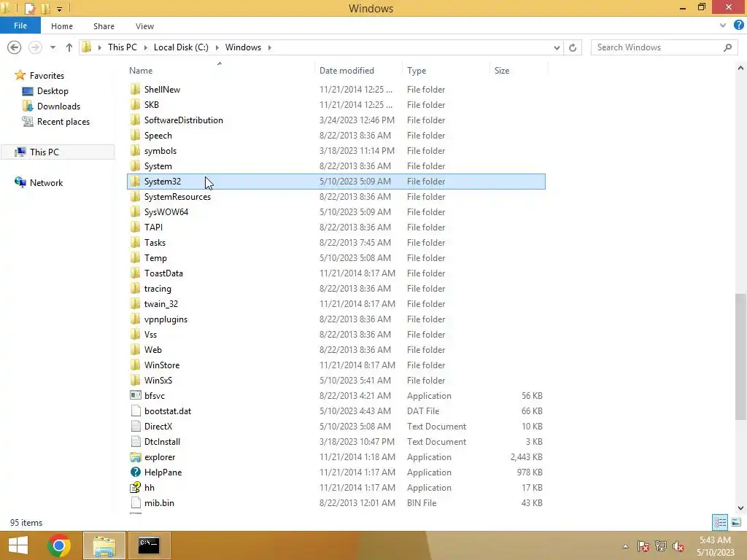Click This PC in the address breadcrumb
Screen dimensions: 747x560
click(x=122, y=47)
